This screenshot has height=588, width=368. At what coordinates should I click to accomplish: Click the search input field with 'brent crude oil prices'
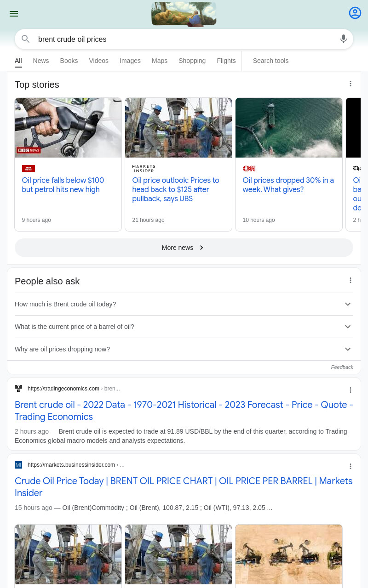click(184, 39)
